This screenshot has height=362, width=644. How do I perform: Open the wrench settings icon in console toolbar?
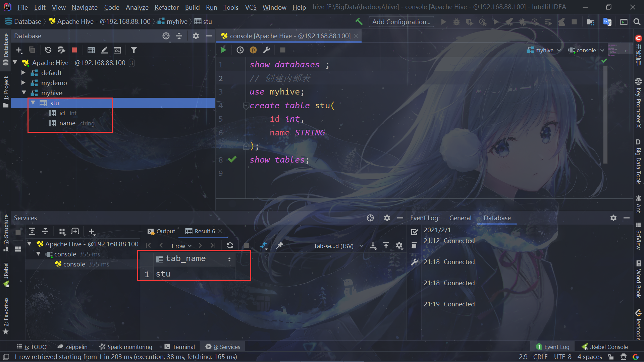(266, 50)
